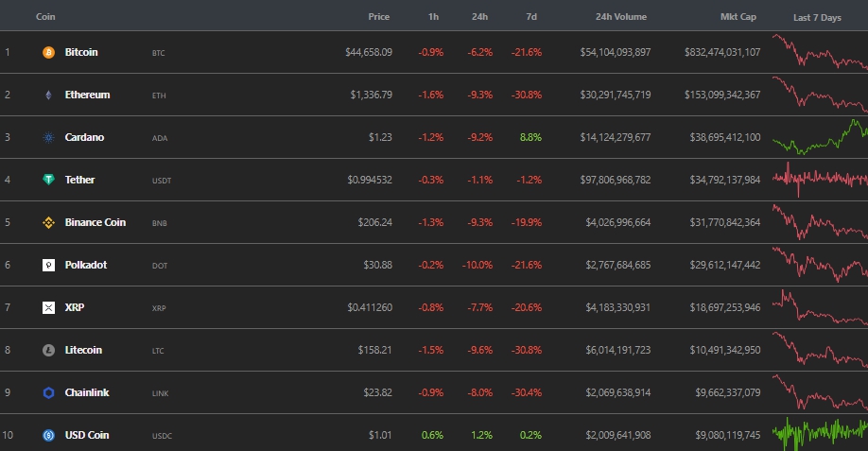Screen dimensions: 868x451
Task: Open the Cardano name link
Action: 84,138
